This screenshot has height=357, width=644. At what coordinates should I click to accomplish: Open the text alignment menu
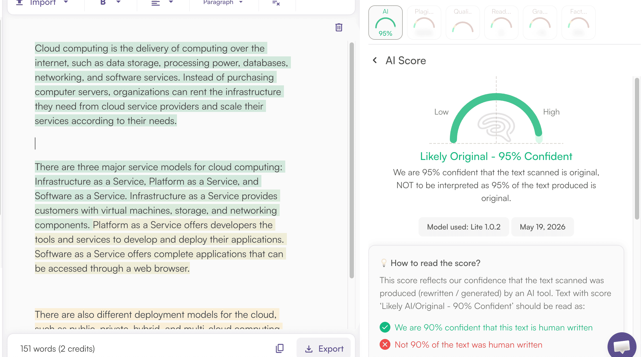pyautogui.click(x=162, y=3)
